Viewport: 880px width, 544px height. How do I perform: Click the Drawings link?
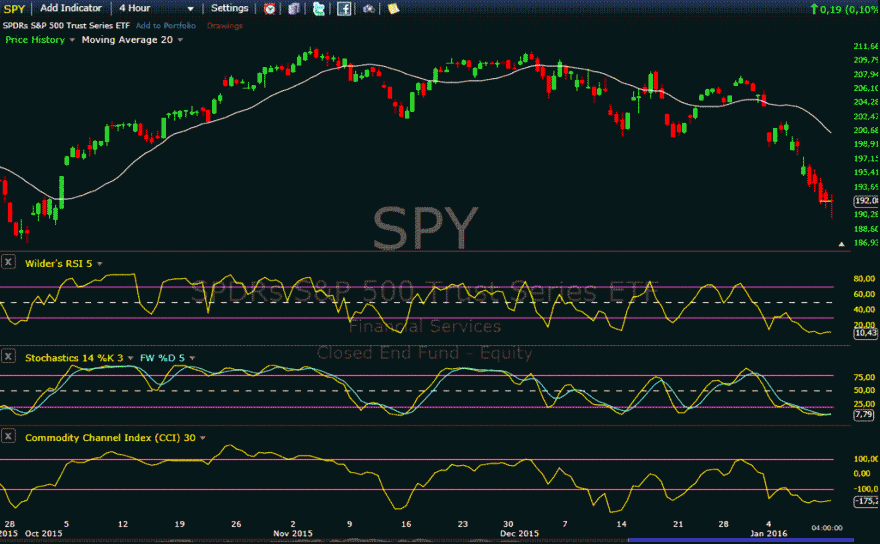(224, 25)
